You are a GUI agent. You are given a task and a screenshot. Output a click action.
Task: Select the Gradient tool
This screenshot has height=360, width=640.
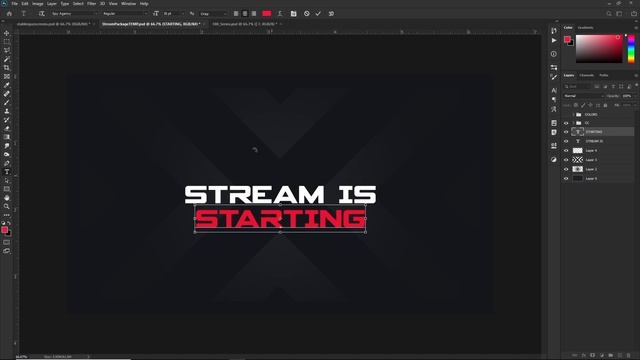pos(7,137)
